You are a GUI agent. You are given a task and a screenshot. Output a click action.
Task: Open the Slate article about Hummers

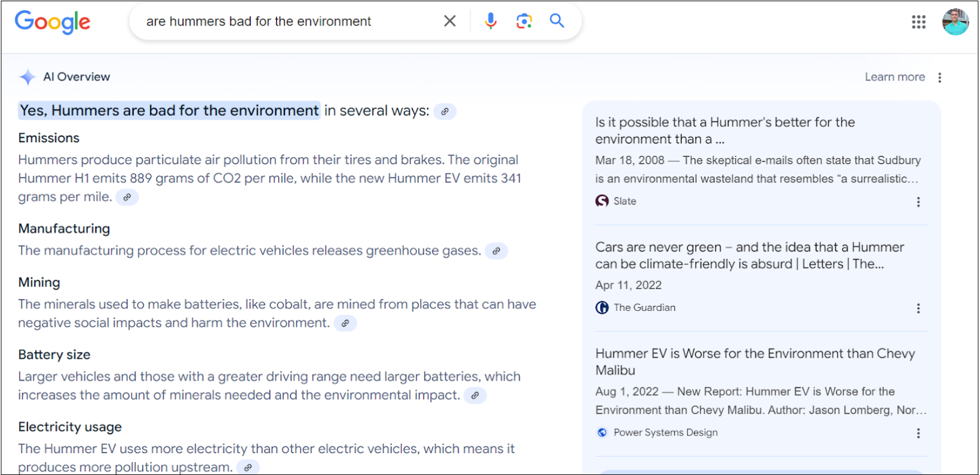coord(725,131)
